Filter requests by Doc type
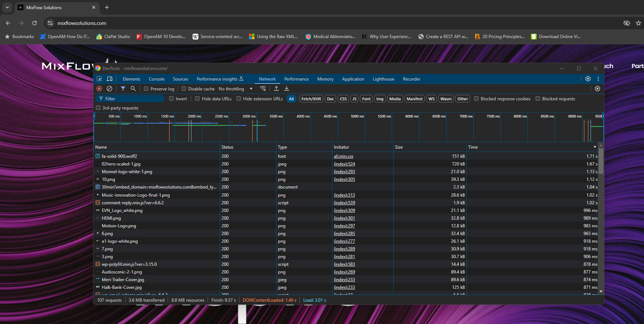The width and height of the screenshot is (644, 324). pyautogui.click(x=330, y=99)
